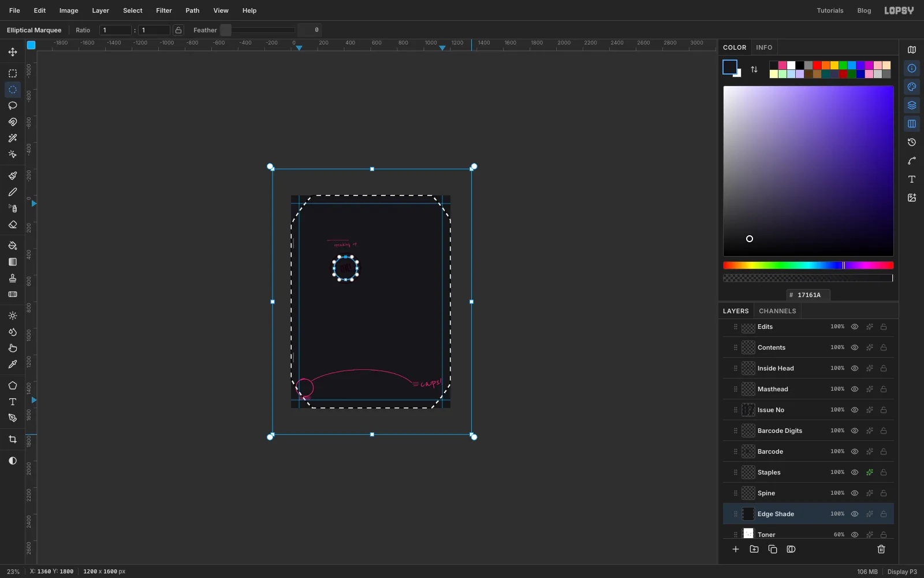Screen dimensions: 924x578
Task: Select the Paint Bucket tool
Action: (x=13, y=246)
